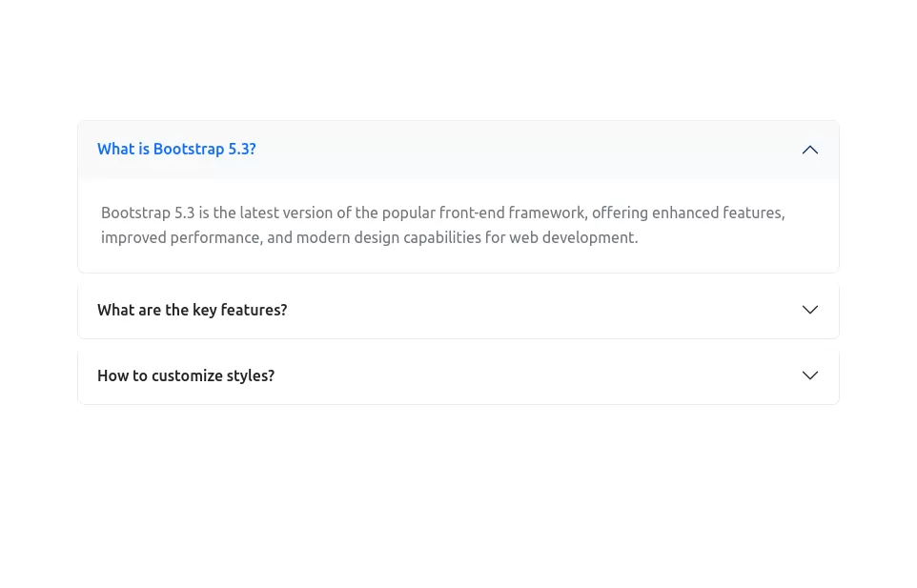Viewport: 917px width, 588px height.
Task: Click the Bootstrap 5.3 description paragraph
Action: (x=442, y=225)
